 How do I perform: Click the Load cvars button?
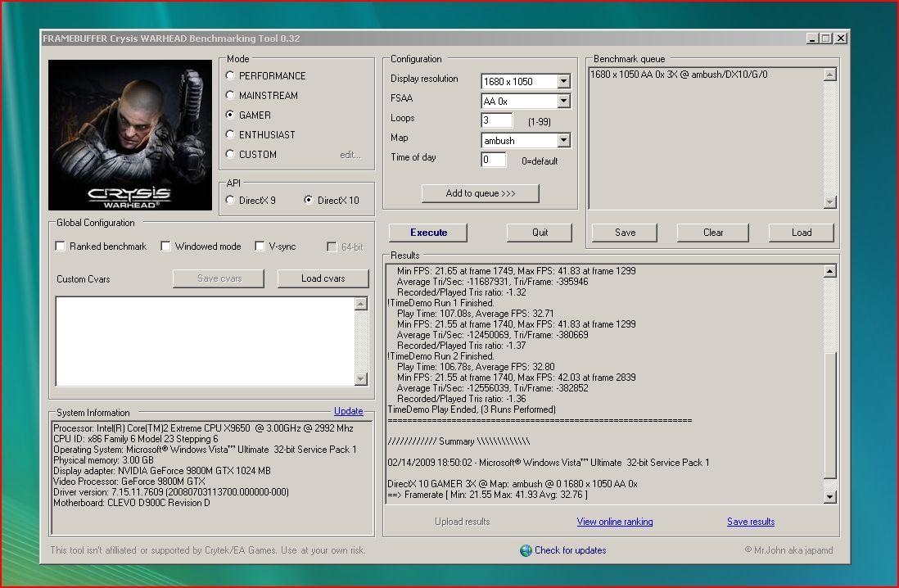point(323,278)
